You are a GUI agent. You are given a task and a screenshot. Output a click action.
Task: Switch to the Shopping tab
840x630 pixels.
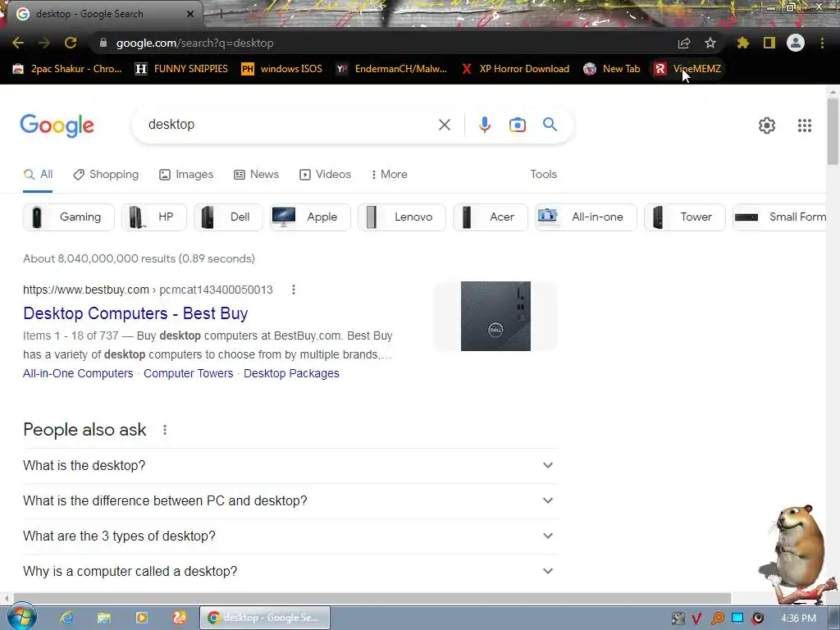(106, 175)
